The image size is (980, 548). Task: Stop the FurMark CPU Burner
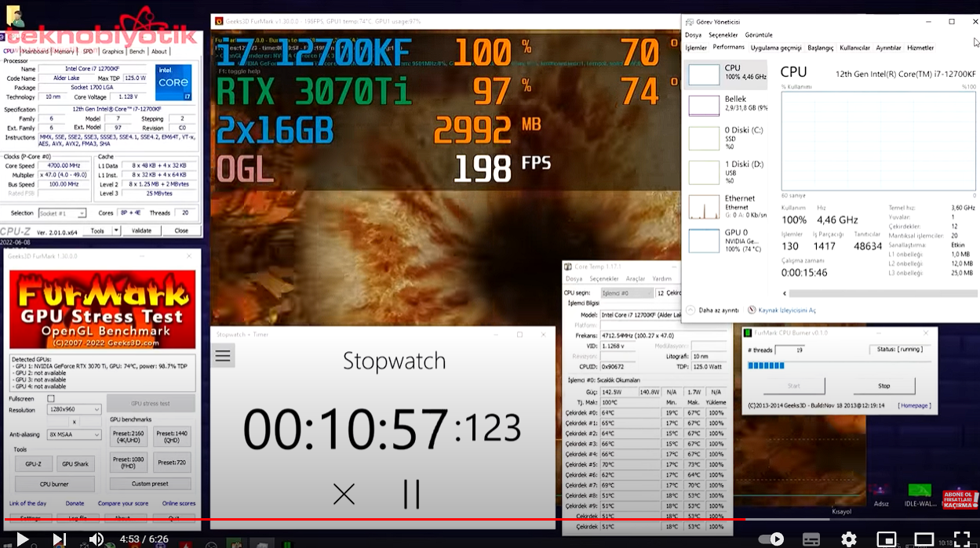(x=883, y=386)
